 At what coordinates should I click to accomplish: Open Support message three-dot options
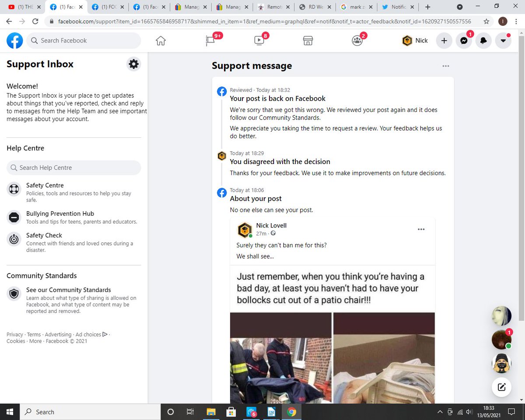[446, 66]
